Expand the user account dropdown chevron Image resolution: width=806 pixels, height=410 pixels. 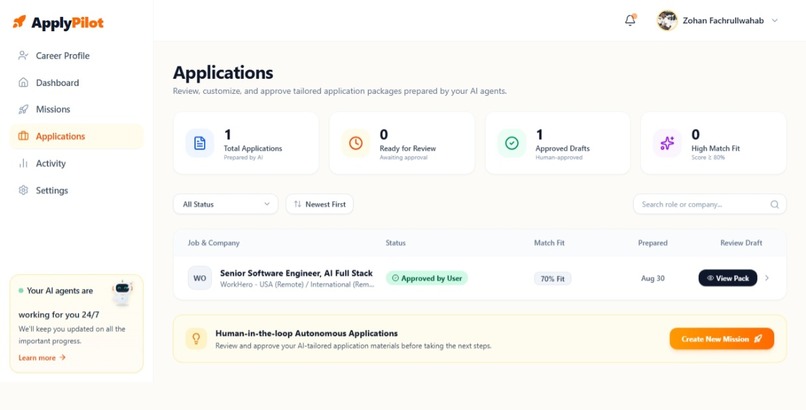pyautogui.click(x=775, y=21)
